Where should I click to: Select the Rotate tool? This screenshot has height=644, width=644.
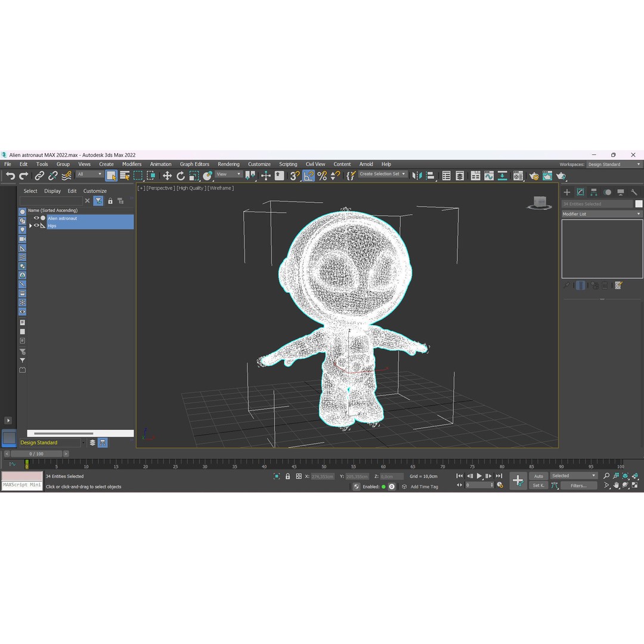pyautogui.click(x=181, y=176)
